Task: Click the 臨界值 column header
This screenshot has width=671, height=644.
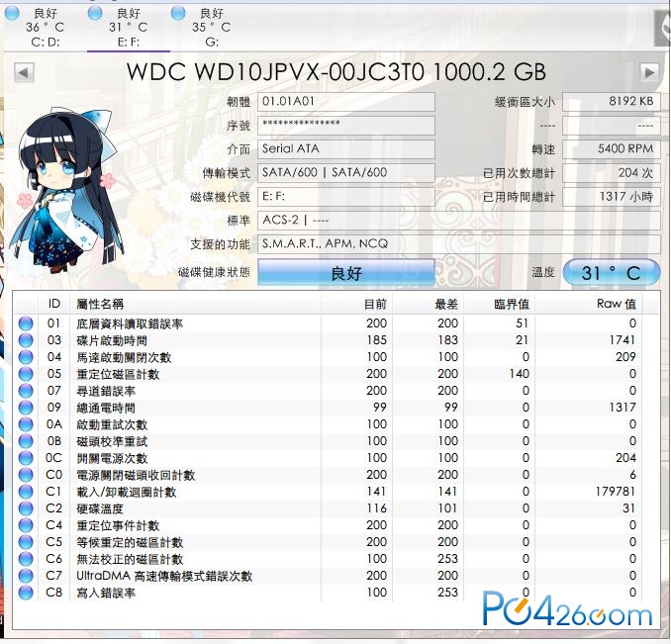Action: pos(499,304)
